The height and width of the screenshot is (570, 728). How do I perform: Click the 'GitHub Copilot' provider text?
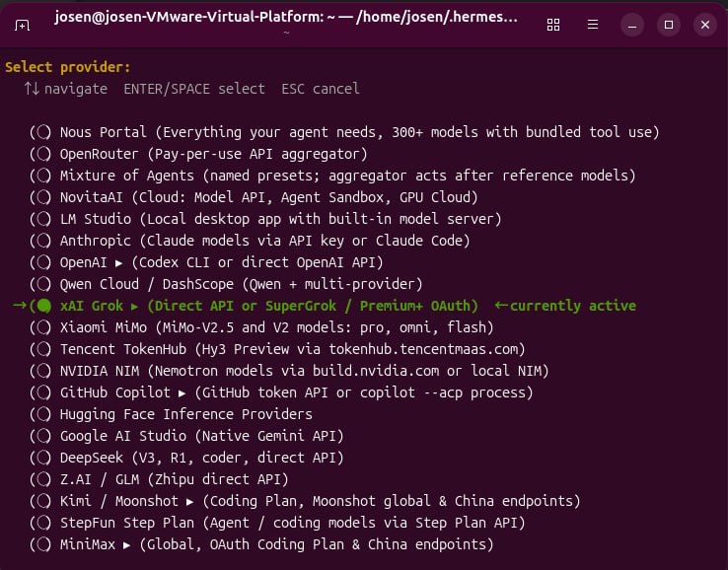coord(115,392)
